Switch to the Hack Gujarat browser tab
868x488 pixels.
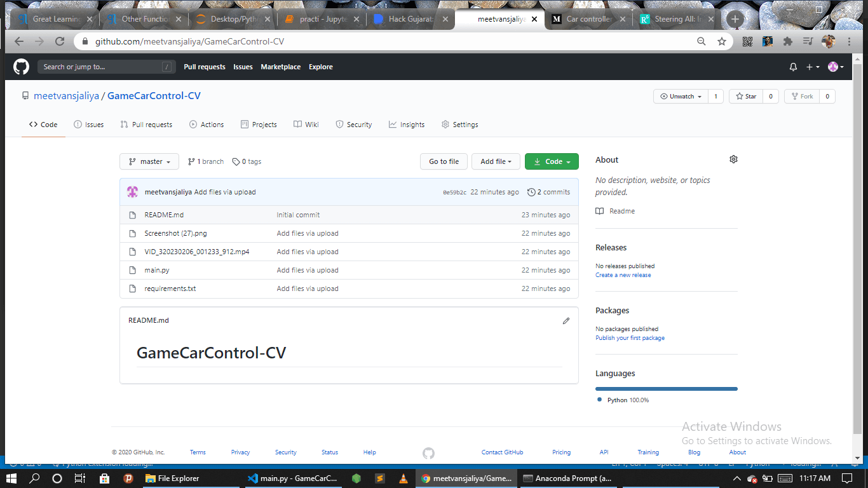click(x=410, y=19)
